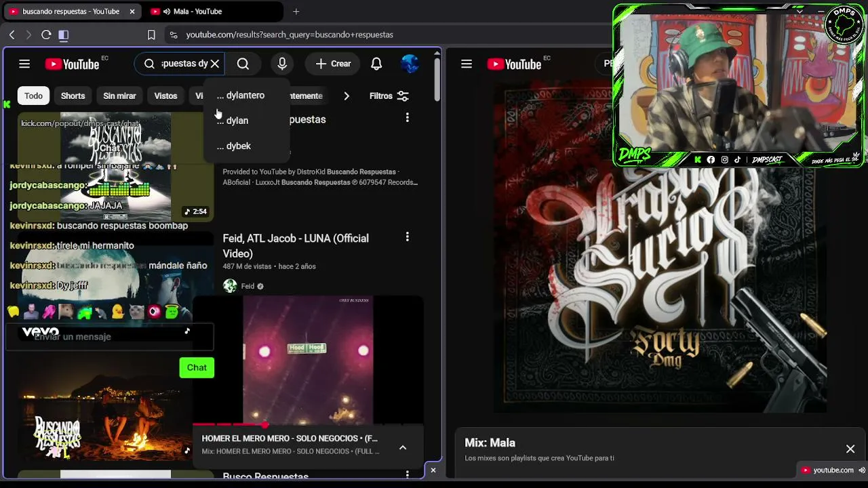Click the "LuxxoJt" text in the first result description
Viewport: 868px width, 488px height.
(x=265, y=182)
